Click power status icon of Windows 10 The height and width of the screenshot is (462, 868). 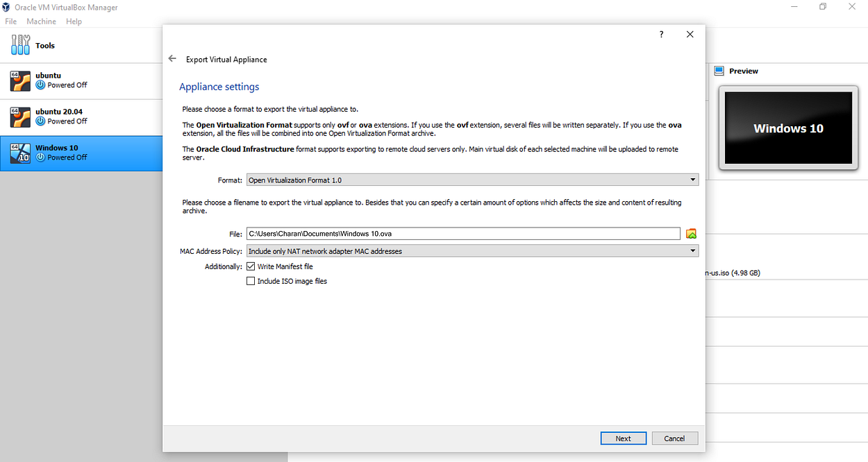[x=40, y=157]
